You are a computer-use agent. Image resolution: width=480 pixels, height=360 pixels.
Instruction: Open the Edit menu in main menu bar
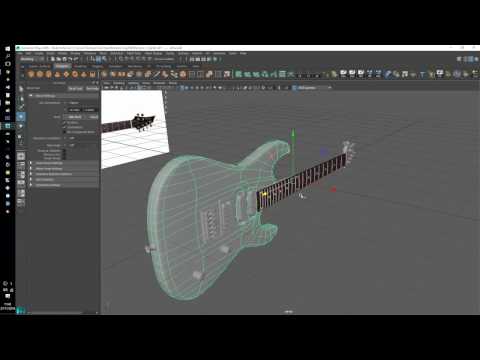[29, 53]
